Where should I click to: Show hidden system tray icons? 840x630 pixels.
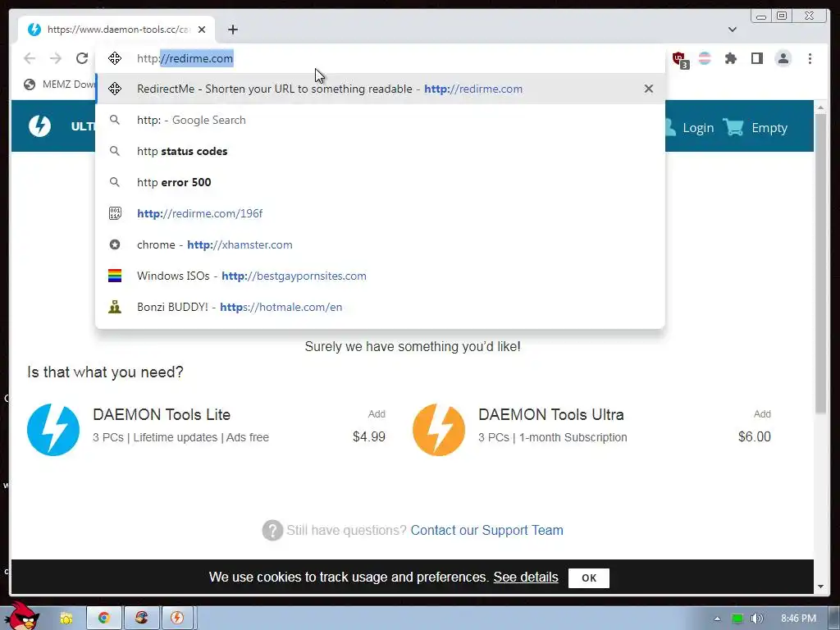coord(717,619)
